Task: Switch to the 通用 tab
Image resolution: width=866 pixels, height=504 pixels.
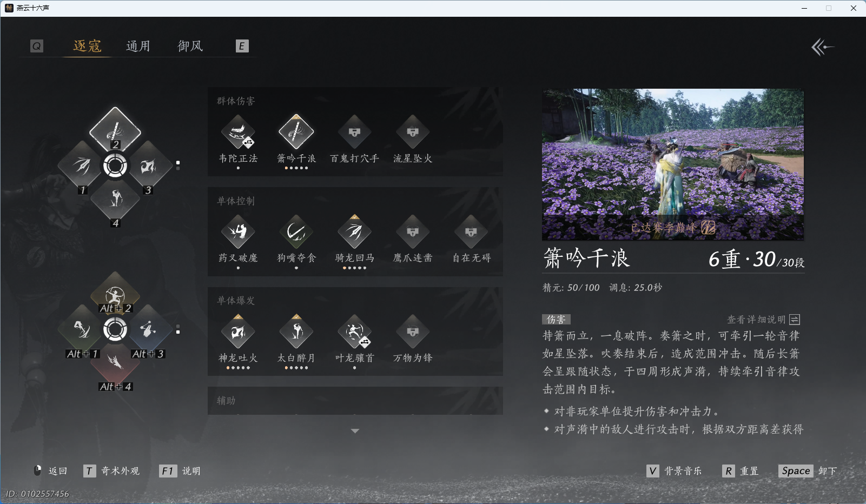Action: (x=138, y=45)
